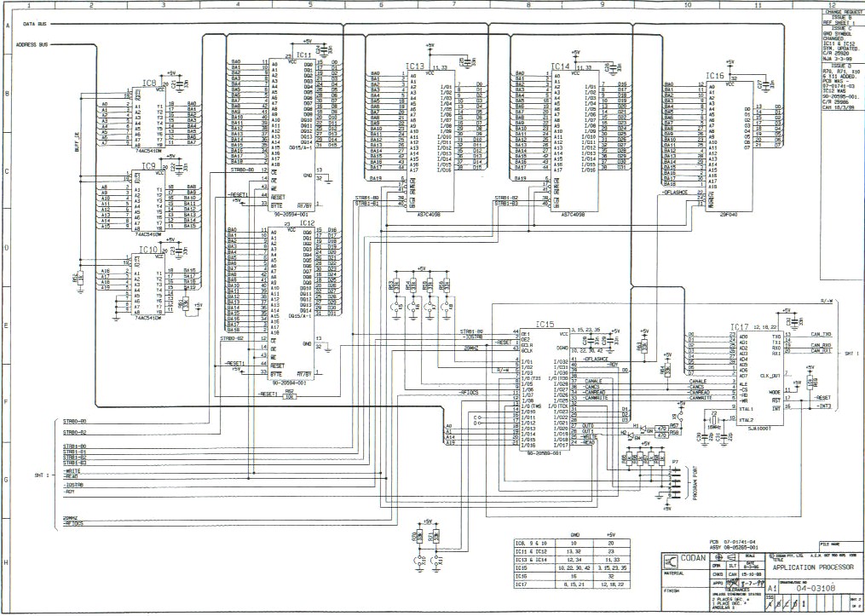
Task: Click the ADDRESS BUS label
Action: coord(32,44)
